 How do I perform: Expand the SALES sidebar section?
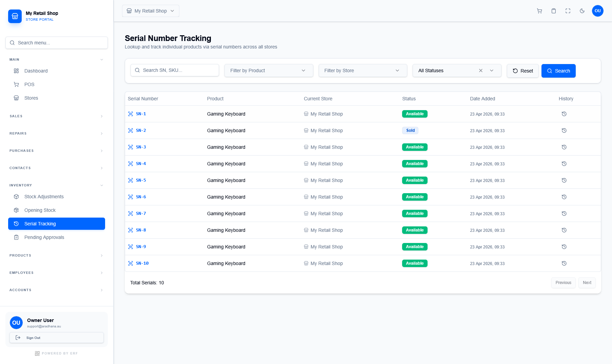(56, 116)
